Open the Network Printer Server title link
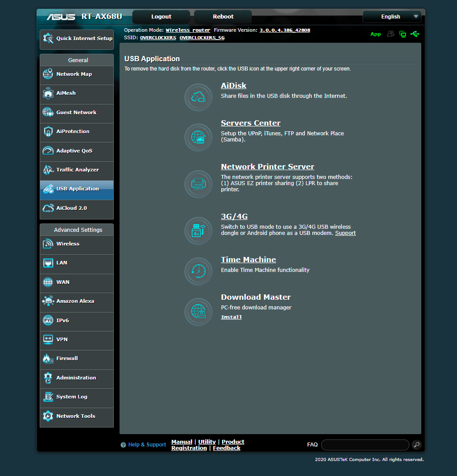Viewport: 457px width, 476px height. click(x=267, y=167)
